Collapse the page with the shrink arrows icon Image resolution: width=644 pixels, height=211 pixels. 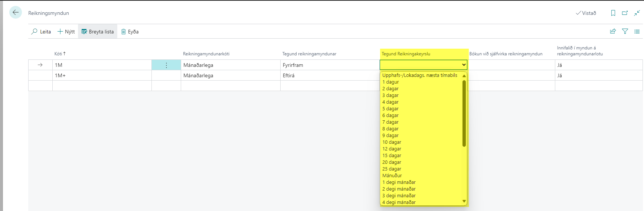637,13
